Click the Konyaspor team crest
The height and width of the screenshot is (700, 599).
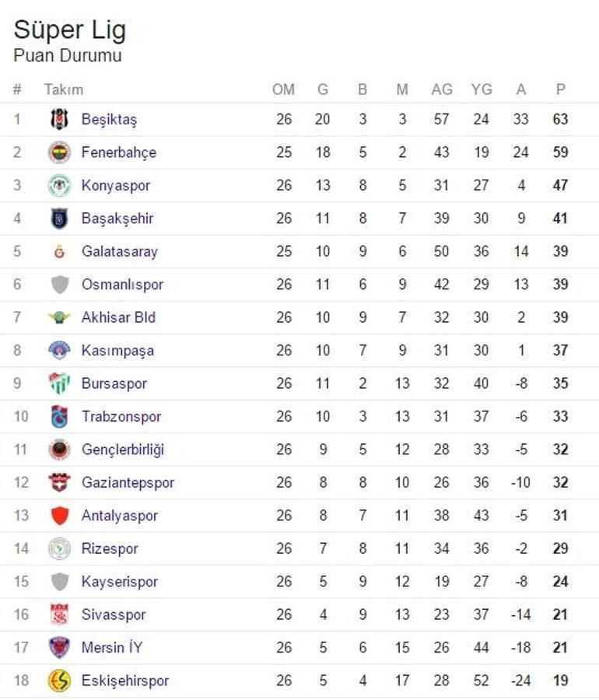(x=59, y=185)
